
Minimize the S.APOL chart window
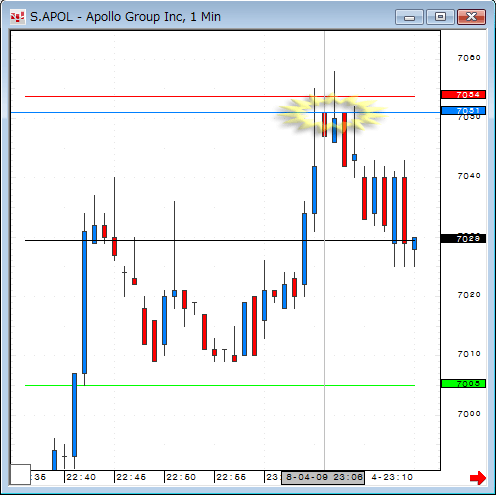coord(409,17)
